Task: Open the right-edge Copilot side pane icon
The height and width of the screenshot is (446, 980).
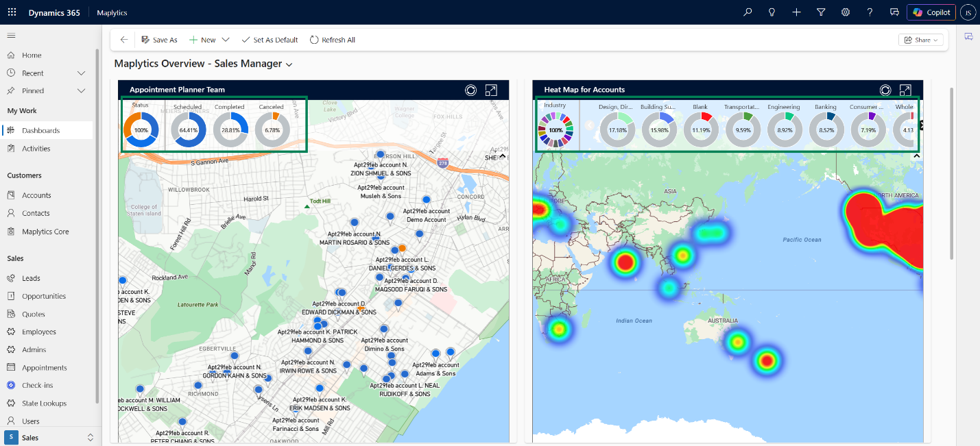Action: point(968,36)
